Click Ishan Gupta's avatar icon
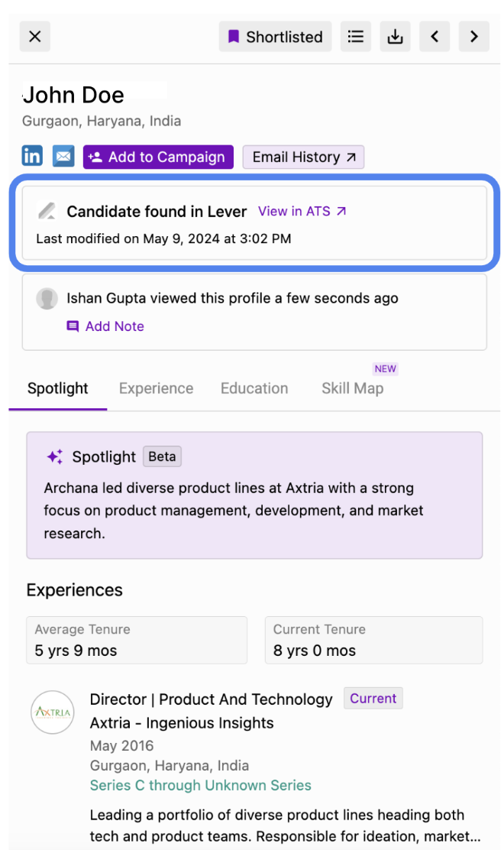Image resolution: width=504 pixels, height=850 pixels. 47,298
